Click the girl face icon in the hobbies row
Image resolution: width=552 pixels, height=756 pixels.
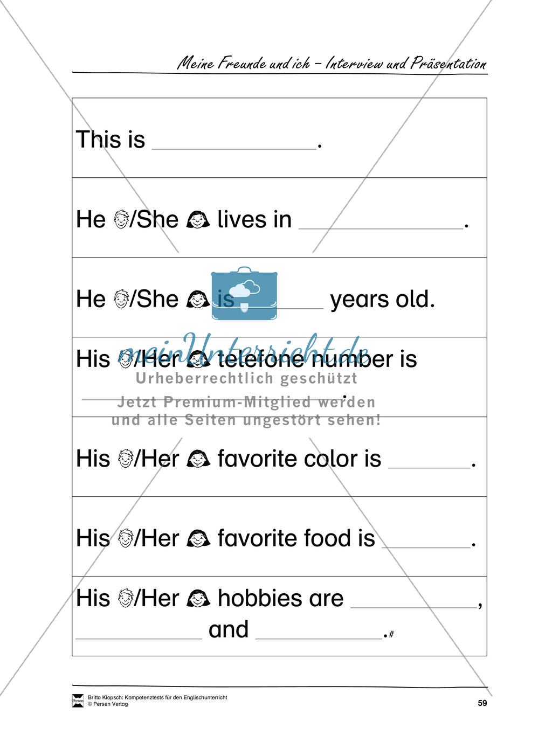pyautogui.click(x=198, y=599)
